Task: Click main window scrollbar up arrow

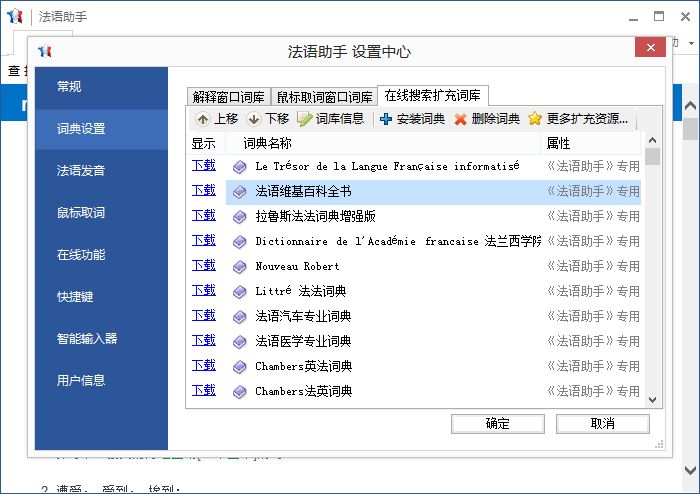Action: 690,106
